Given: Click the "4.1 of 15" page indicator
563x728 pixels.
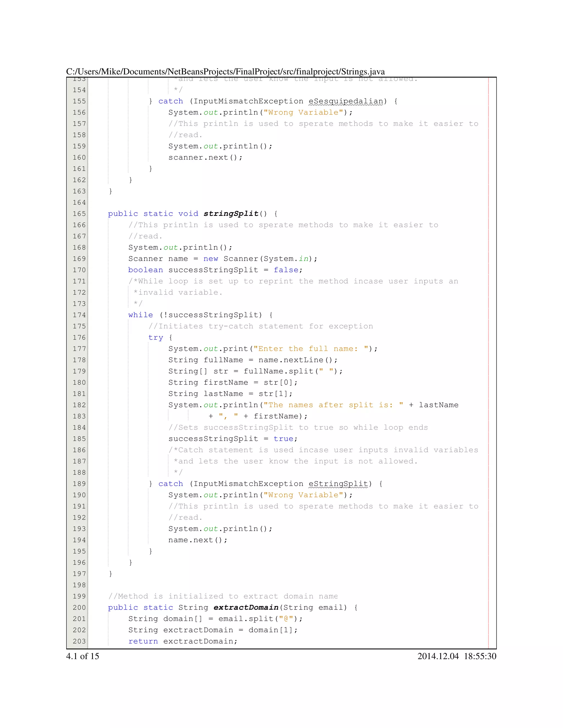Looking at the screenshot, I should click(x=82, y=656).
